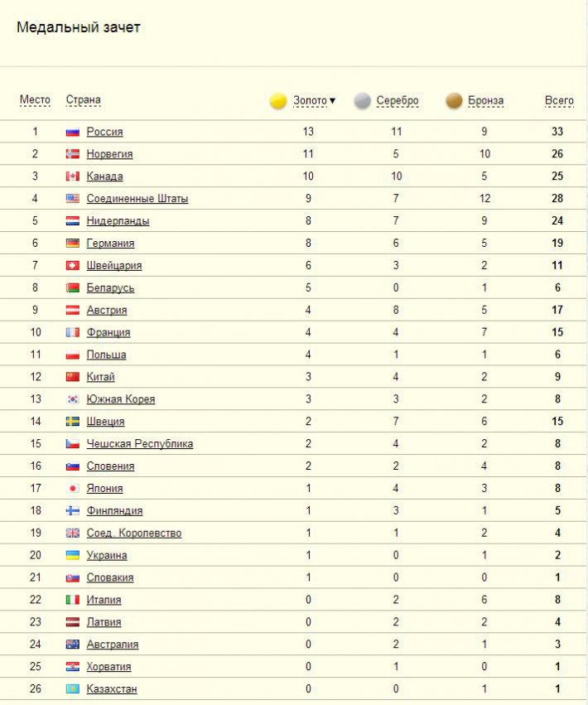Sort table by Бронза column
Image resolution: width=588 pixels, height=705 pixels.
(x=485, y=101)
